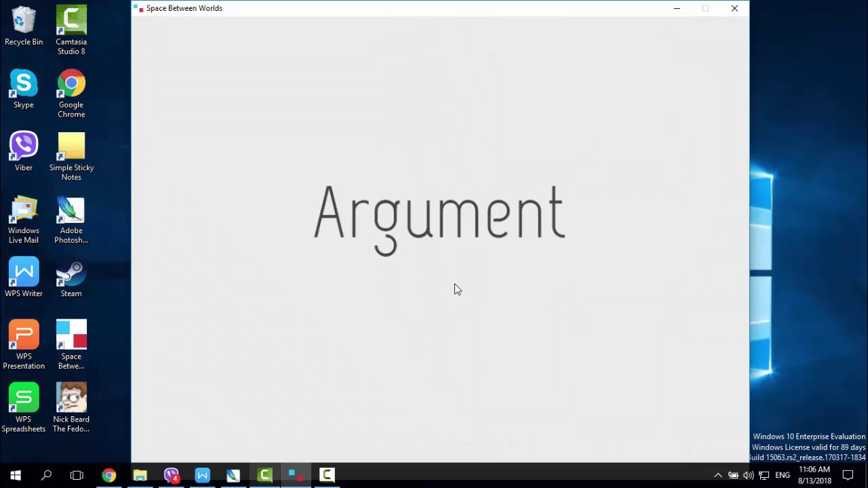The width and height of the screenshot is (868, 488).
Task: Open Viber from the taskbar
Action: (171, 475)
